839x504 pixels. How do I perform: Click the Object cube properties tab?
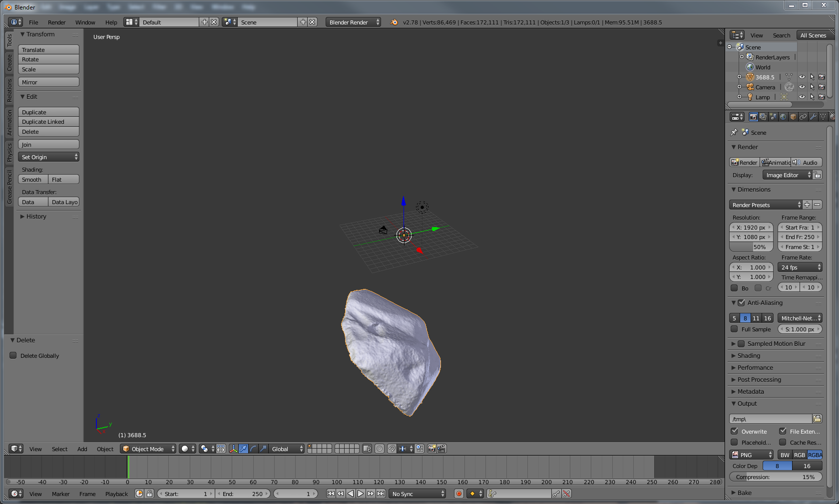pyautogui.click(x=793, y=117)
